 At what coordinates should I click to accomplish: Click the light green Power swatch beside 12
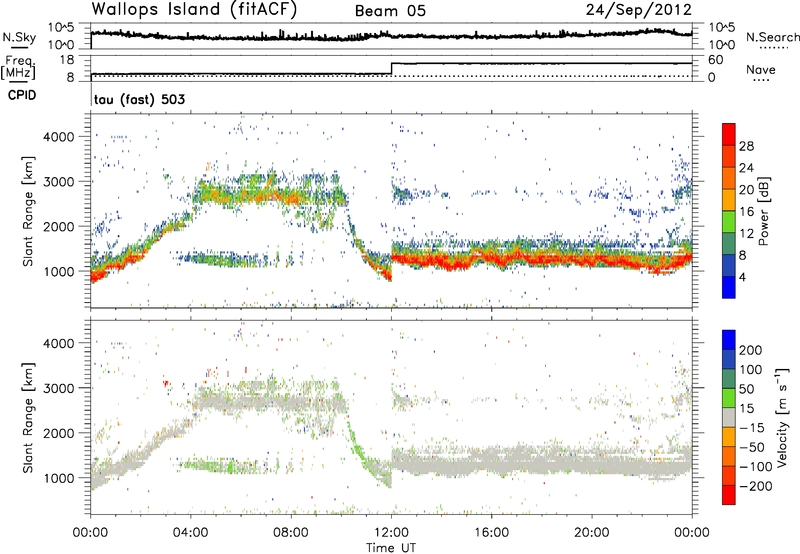click(729, 222)
